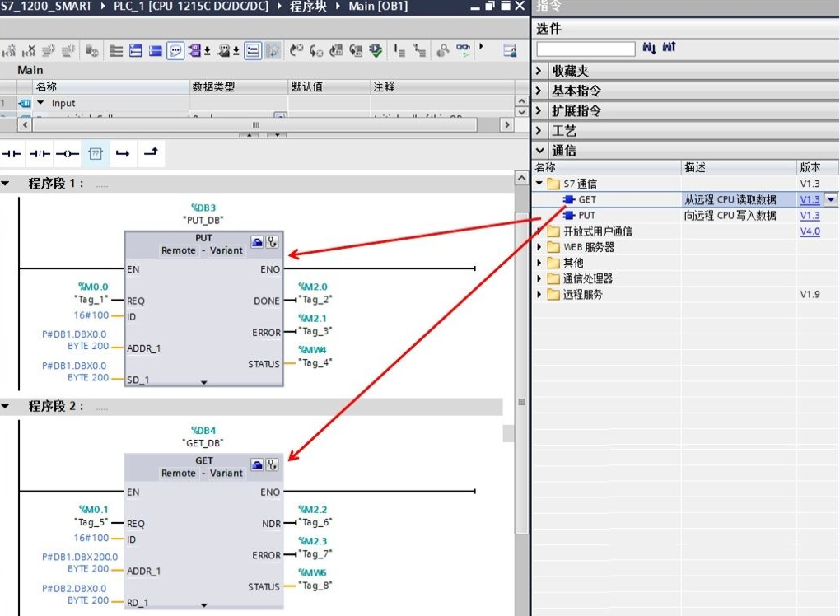This screenshot has width=840, height=616.
Task: Click the search down icon in 选件
Action: pyautogui.click(x=649, y=48)
